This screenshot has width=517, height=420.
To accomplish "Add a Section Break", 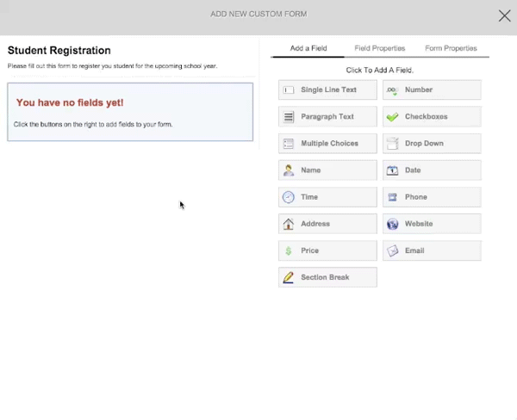I will pyautogui.click(x=327, y=277).
